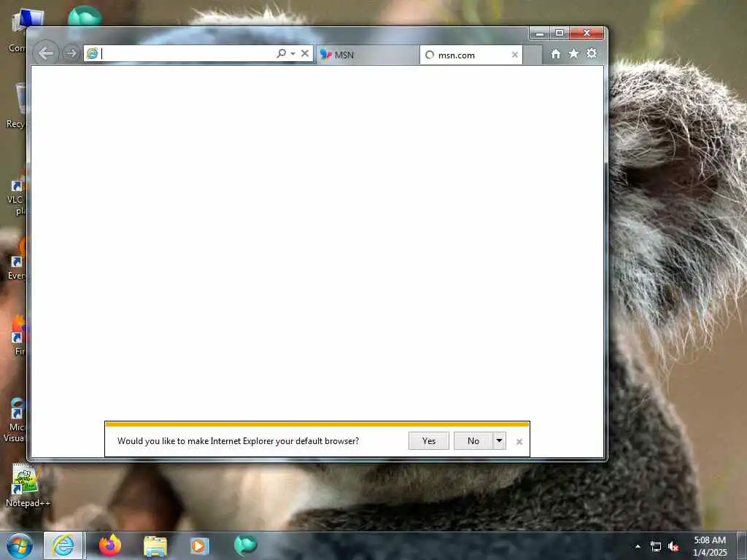
Task: Close the msn.com tab
Action: click(x=515, y=55)
